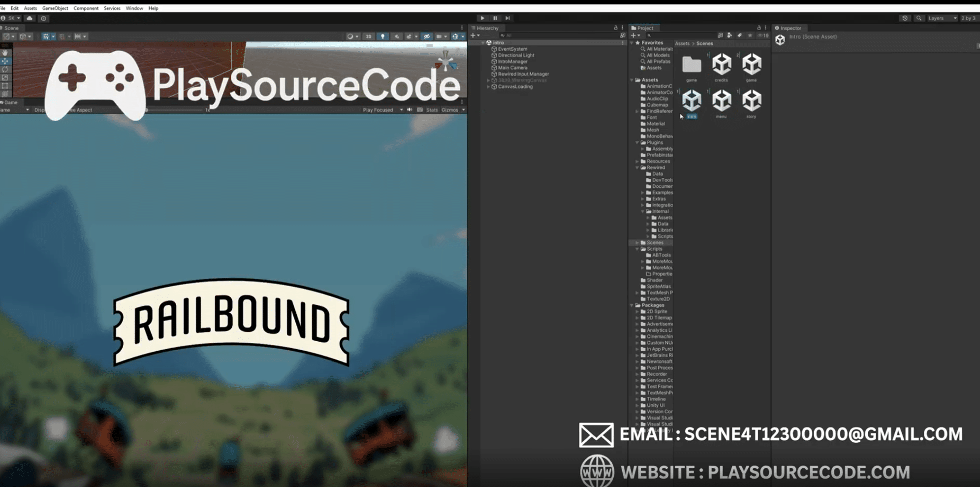The image size is (980, 487).
Task: Select the Scale tool
Action: [x=5, y=77]
